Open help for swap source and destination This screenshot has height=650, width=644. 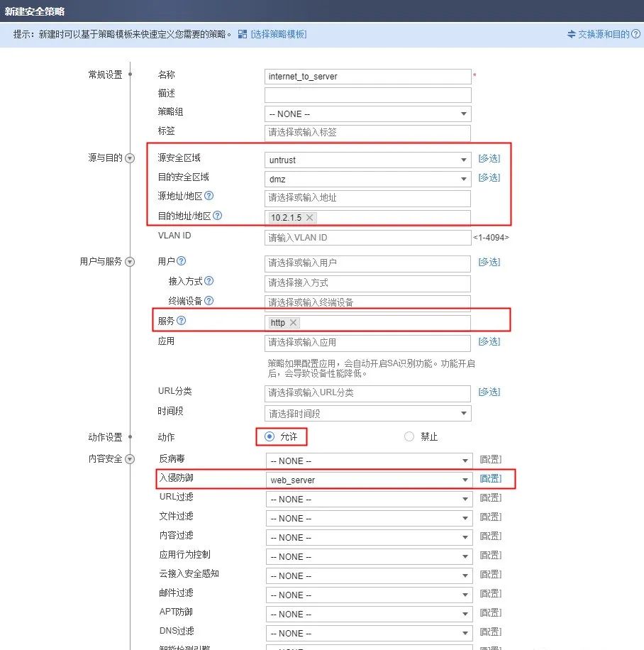pos(635,34)
